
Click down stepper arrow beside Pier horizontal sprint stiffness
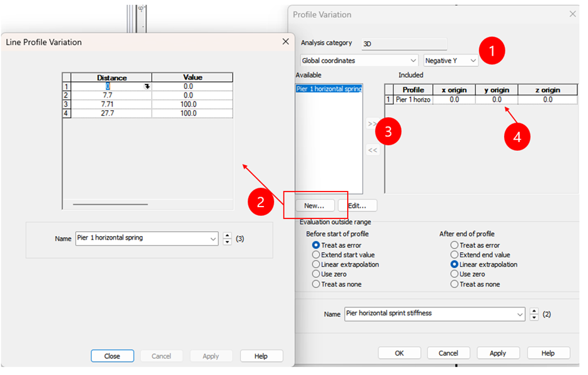534,317
